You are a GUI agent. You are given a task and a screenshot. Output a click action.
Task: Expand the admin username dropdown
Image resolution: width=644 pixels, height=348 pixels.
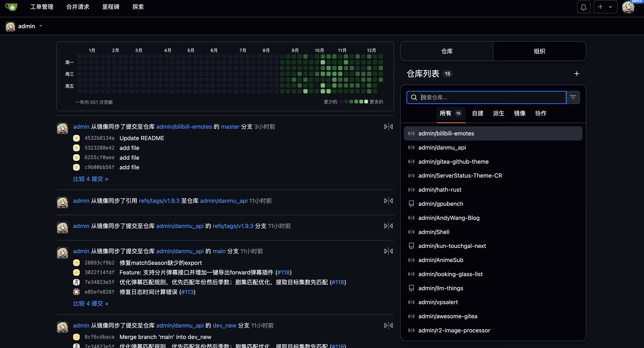tap(41, 26)
